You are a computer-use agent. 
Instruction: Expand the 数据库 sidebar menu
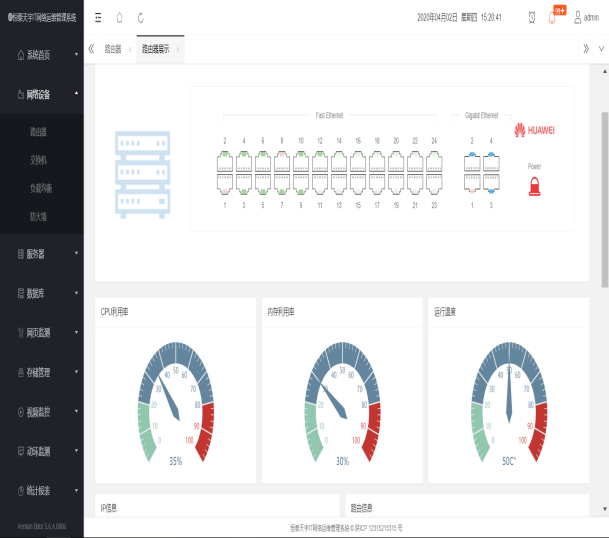coord(42,293)
